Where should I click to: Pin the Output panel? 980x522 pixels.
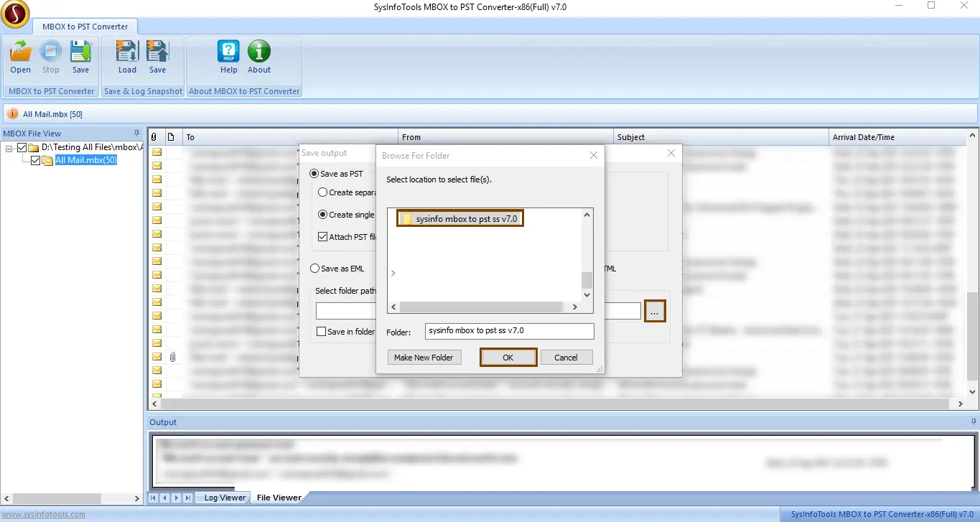pyautogui.click(x=973, y=422)
